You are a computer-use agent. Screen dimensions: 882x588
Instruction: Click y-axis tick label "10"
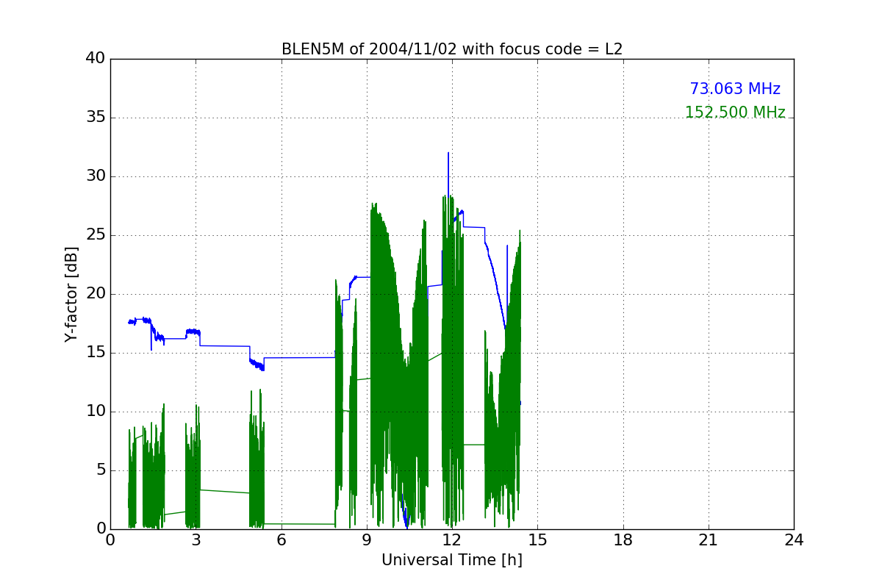95,412
